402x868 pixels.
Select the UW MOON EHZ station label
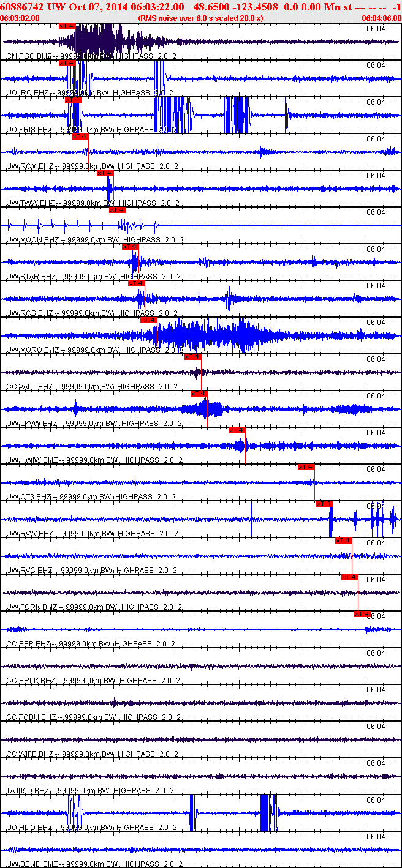click(32, 239)
